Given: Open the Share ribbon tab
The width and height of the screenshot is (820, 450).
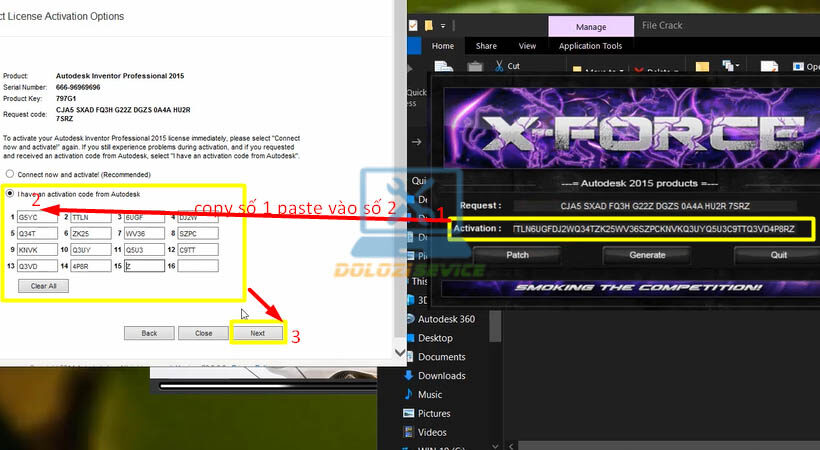Looking at the screenshot, I should pyautogui.click(x=486, y=46).
